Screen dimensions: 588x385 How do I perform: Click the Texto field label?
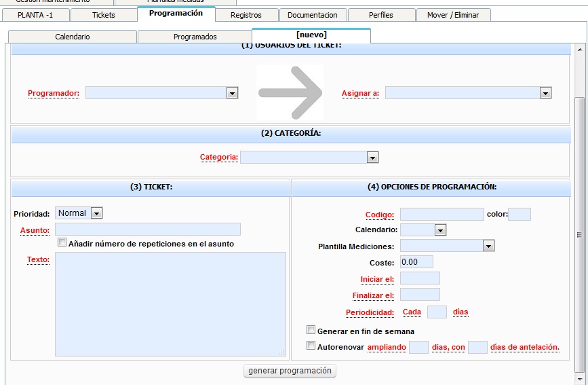coord(38,259)
